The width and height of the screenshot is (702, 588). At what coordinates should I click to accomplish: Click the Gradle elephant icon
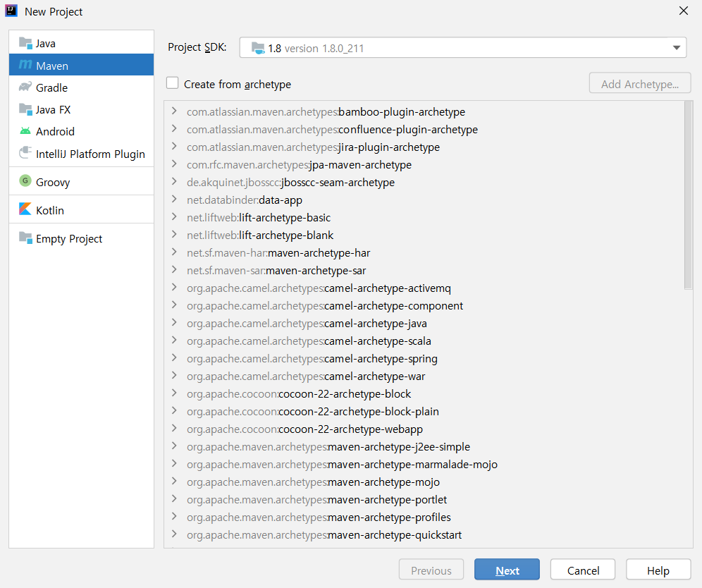(x=25, y=87)
